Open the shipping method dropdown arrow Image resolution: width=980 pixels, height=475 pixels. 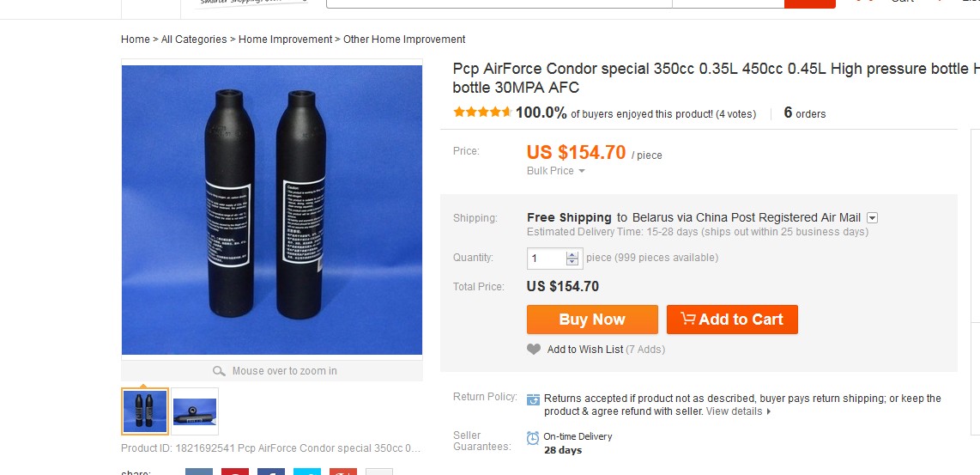coord(873,218)
